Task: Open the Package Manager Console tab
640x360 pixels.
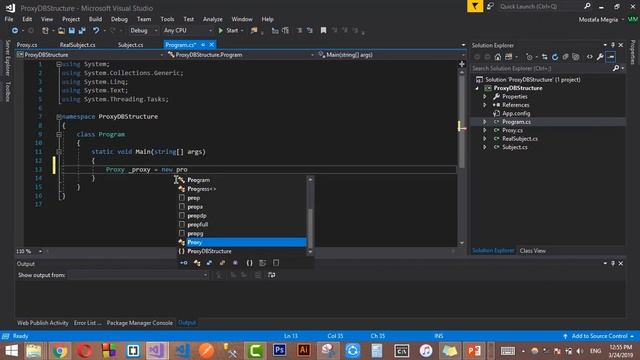Action: (140, 323)
